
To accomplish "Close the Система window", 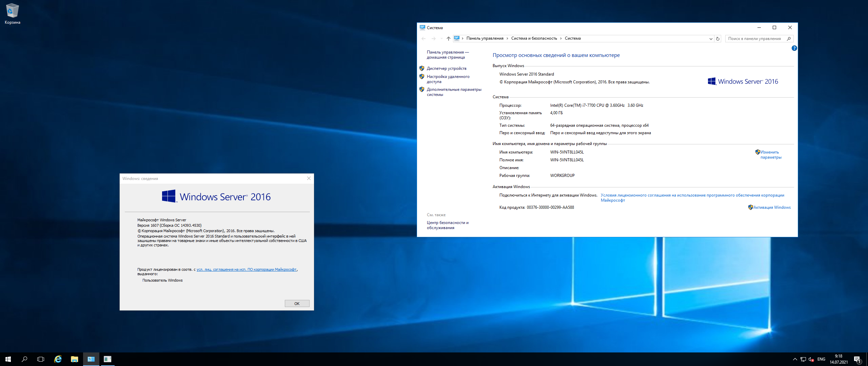I will coord(790,27).
